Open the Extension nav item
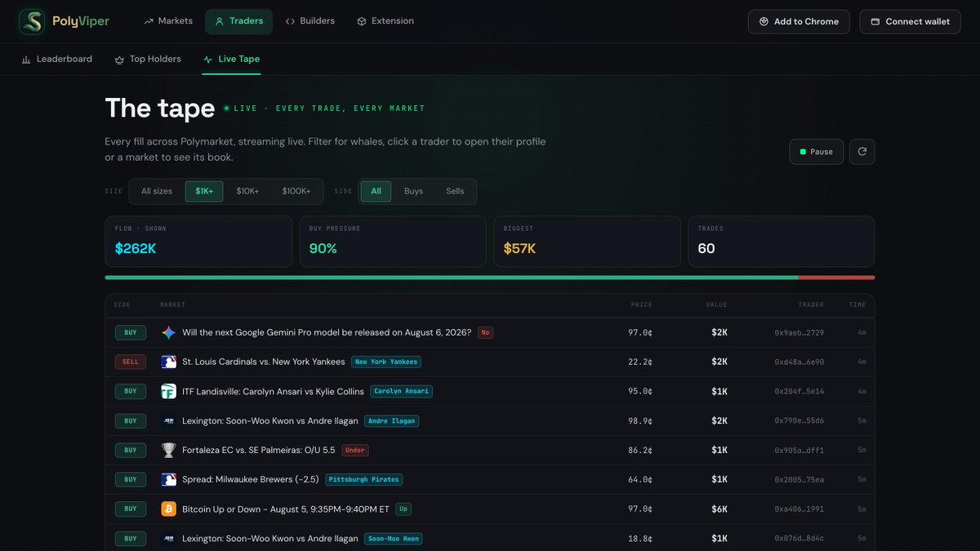This screenshot has height=551, width=980. tap(385, 21)
